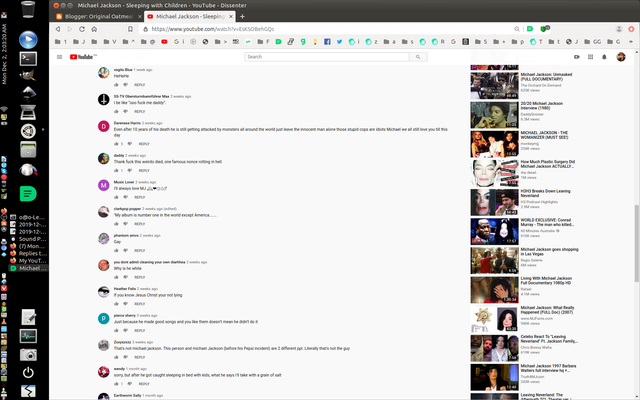Click into the YouTube Search field
The height and width of the screenshot is (400, 640).
[327, 57]
